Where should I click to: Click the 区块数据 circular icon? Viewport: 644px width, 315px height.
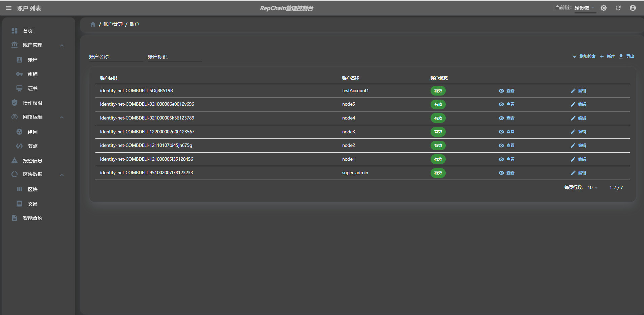[x=14, y=174]
